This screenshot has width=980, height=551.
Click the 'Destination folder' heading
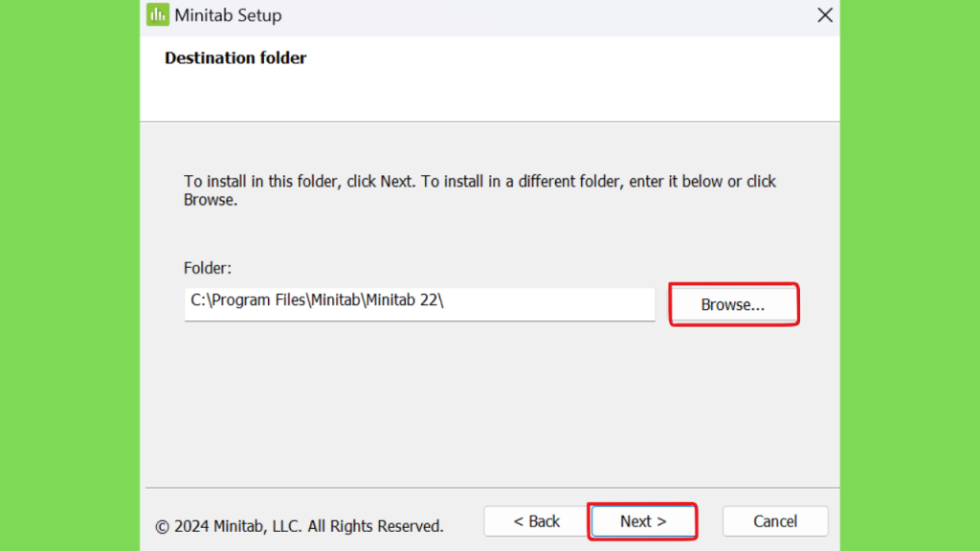tap(235, 58)
